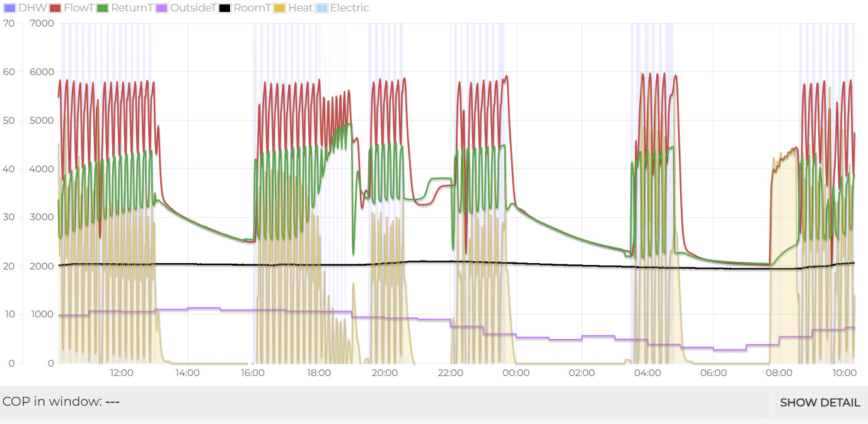The width and height of the screenshot is (868, 424).
Task: Click the green ReturnT legend color swatch
Action: tap(103, 8)
